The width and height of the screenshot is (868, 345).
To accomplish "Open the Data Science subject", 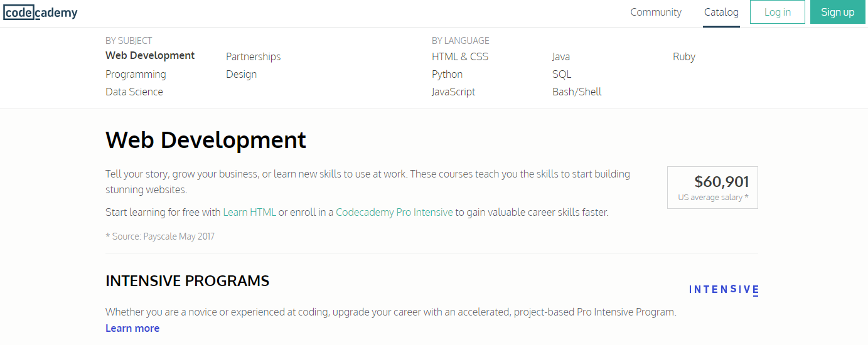I will [x=134, y=92].
